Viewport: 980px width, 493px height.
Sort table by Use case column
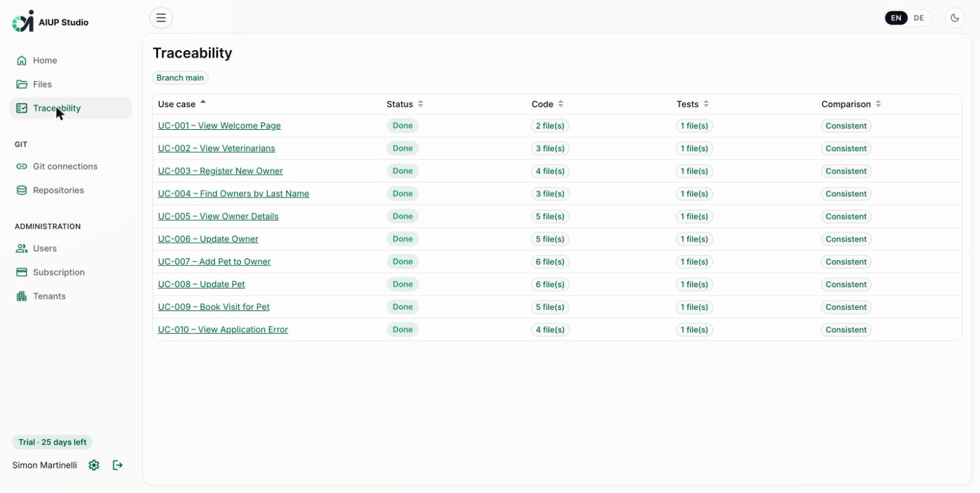[182, 104]
